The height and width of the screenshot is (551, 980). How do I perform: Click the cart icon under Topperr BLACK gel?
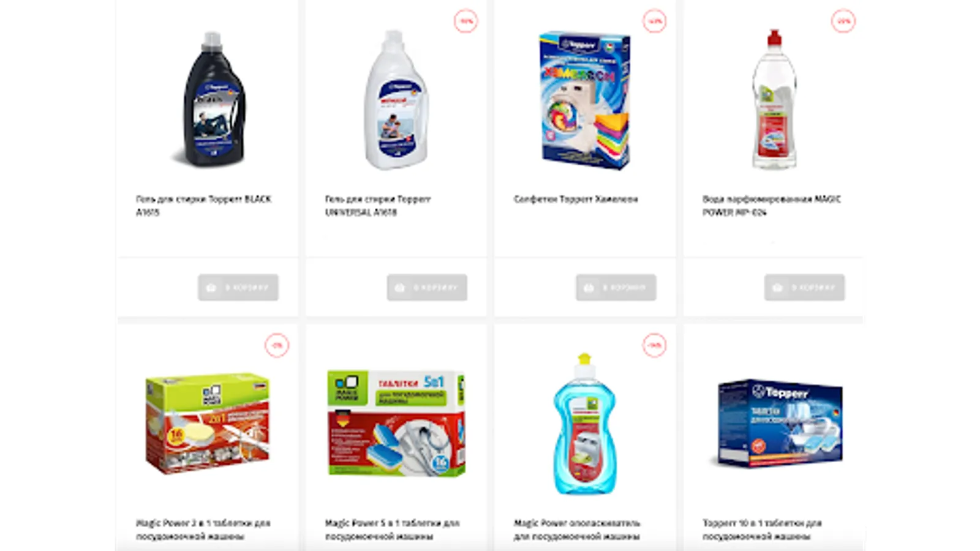pos(211,288)
